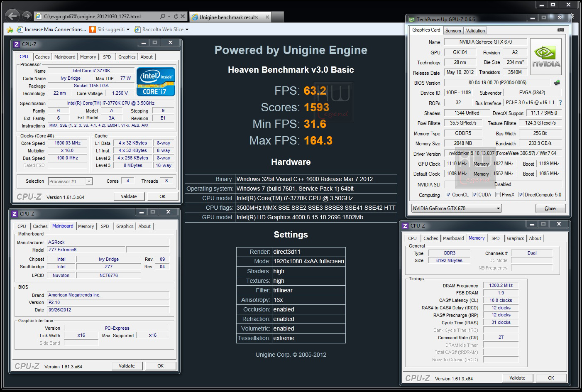This screenshot has width=582, height=392.
Task: Close the Unigine benchmark results tab
Action: click(x=267, y=17)
